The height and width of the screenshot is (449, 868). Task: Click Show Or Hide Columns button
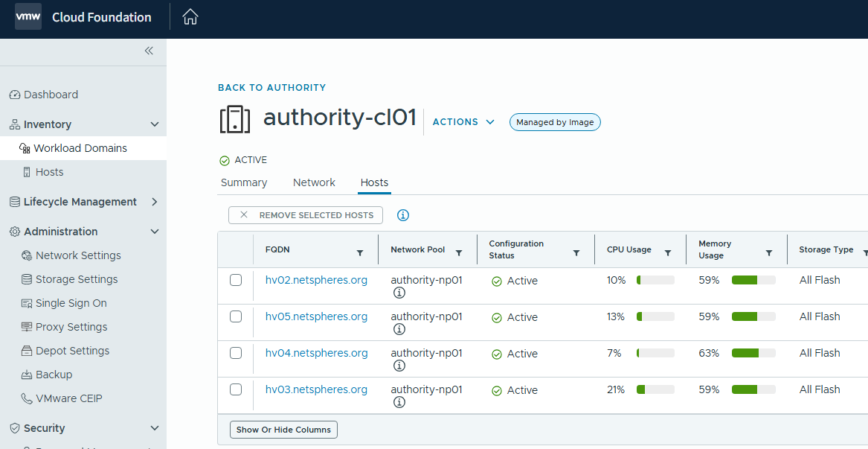[283, 430]
